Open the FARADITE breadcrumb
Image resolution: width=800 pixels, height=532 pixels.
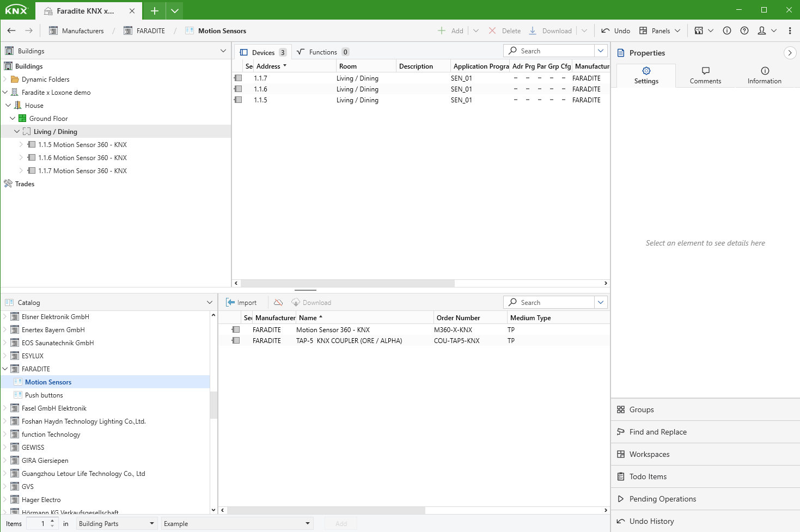[144, 30]
